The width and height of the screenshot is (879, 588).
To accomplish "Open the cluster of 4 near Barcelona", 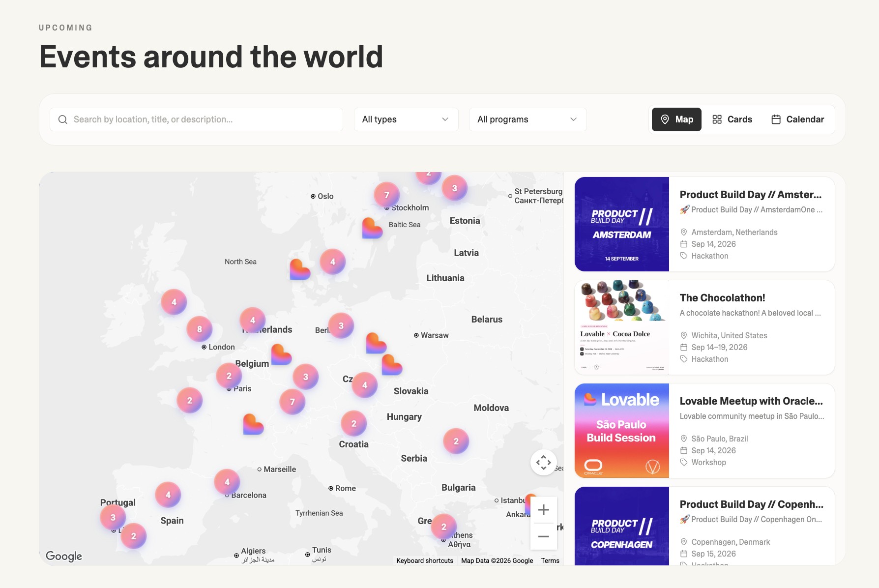I will [x=227, y=482].
